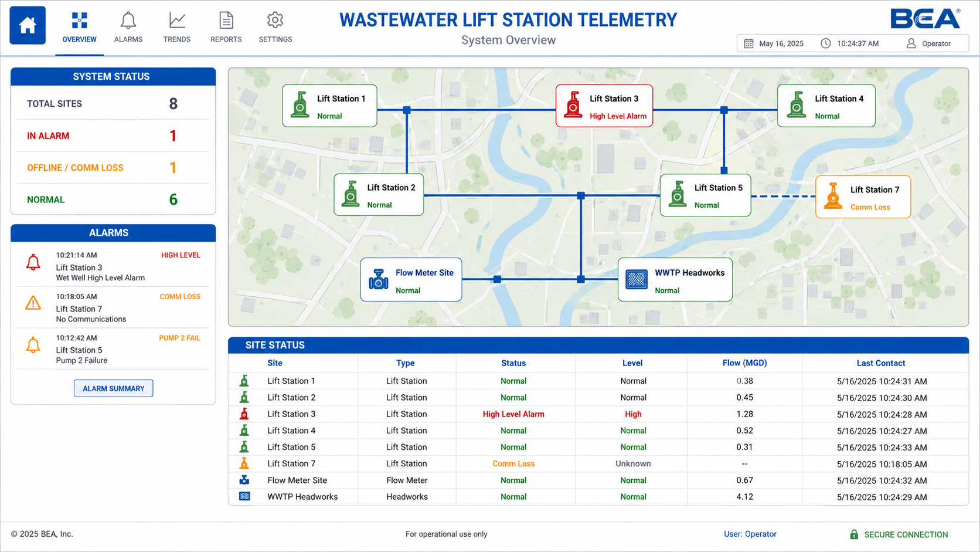980x552 pixels.
Task: Click the 'OFFLINE / COMM LOSS' status row
Action: pos(113,168)
